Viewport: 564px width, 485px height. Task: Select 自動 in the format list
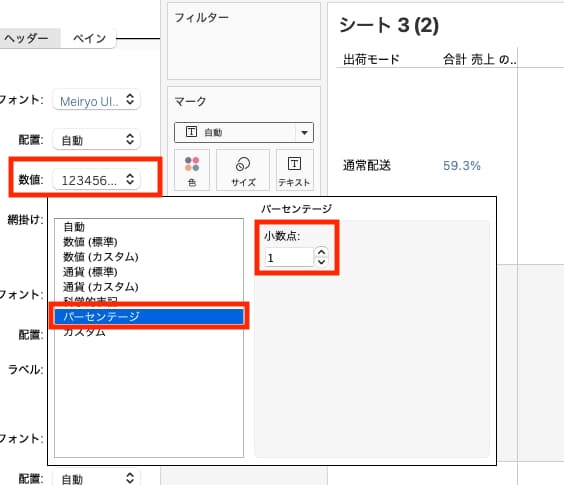tap(74, 227)
